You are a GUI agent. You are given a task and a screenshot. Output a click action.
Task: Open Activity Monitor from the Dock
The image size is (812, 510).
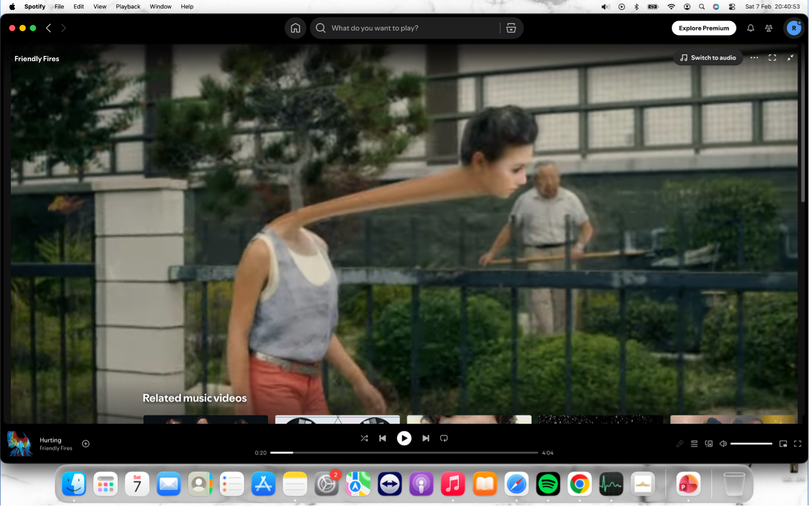611,484
